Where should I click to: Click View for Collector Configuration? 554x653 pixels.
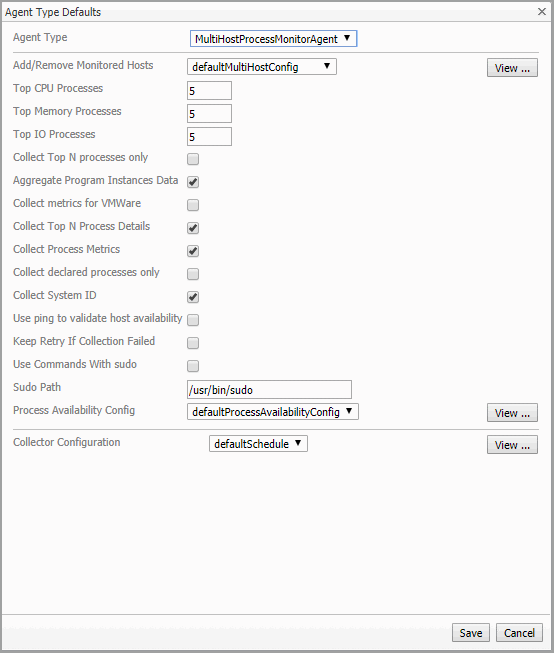tap(512, 445)
